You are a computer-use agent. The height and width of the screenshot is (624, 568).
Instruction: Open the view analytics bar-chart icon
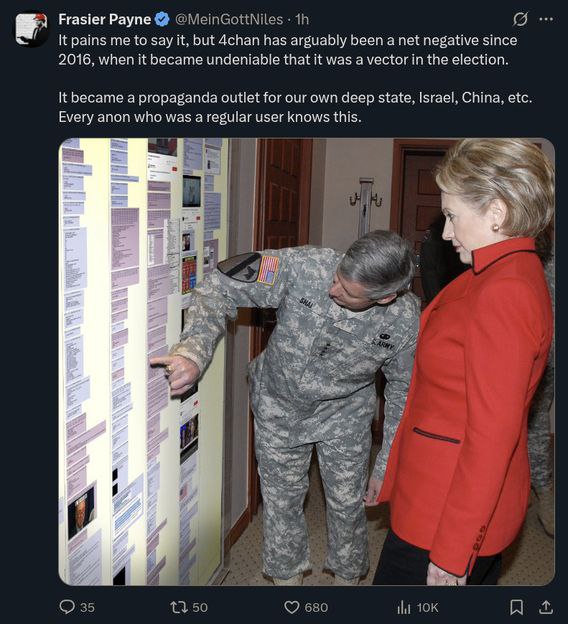point(404,607)
